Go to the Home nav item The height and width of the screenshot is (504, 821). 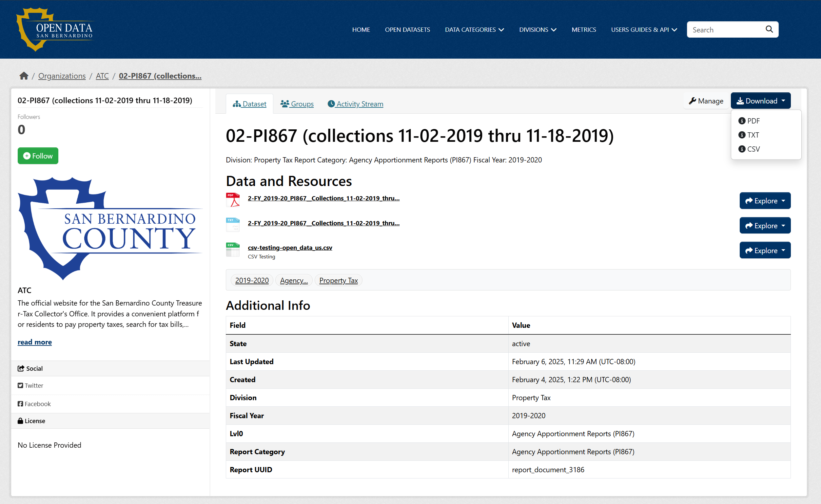click(361, 30)
